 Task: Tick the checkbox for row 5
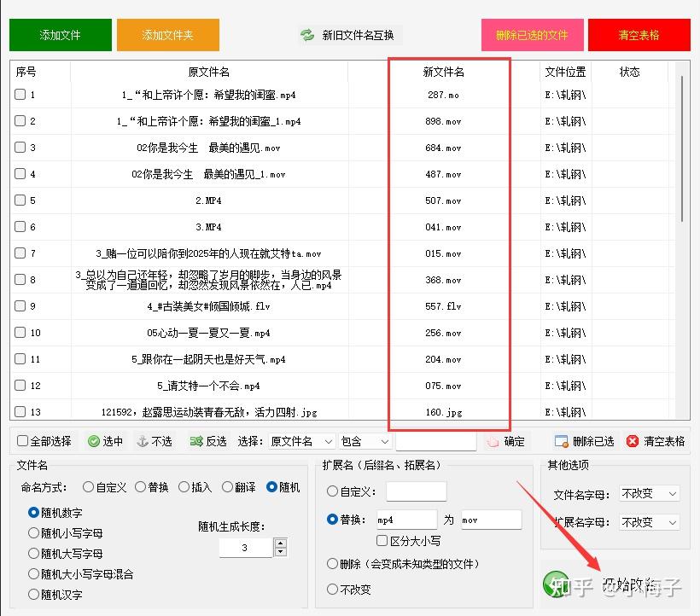[20, 200]
